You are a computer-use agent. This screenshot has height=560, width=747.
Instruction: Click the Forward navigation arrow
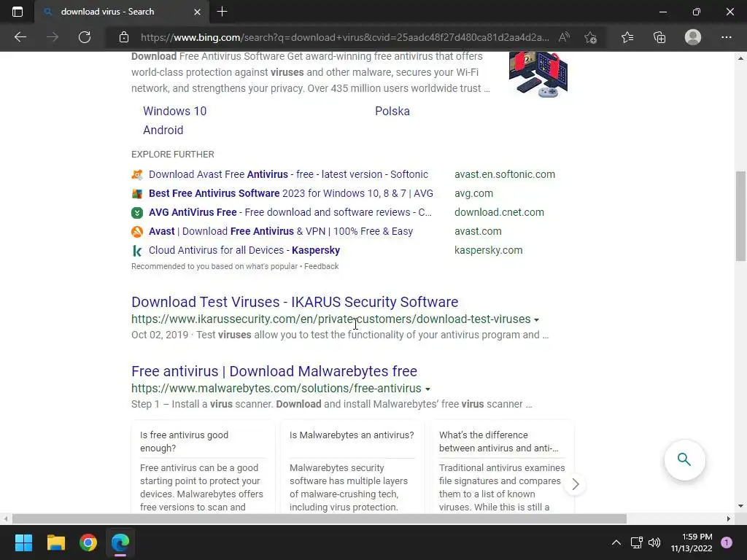pyautogui.click(x=53, y=37)
